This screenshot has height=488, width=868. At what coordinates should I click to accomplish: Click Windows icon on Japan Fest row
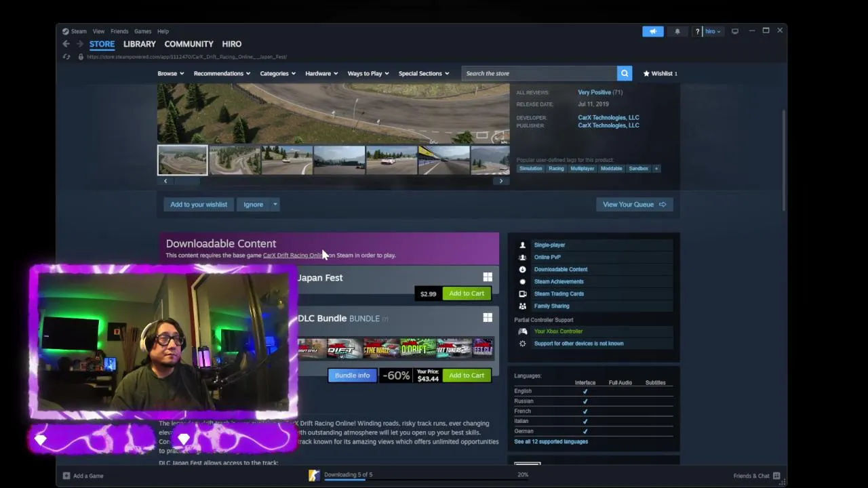488,277
